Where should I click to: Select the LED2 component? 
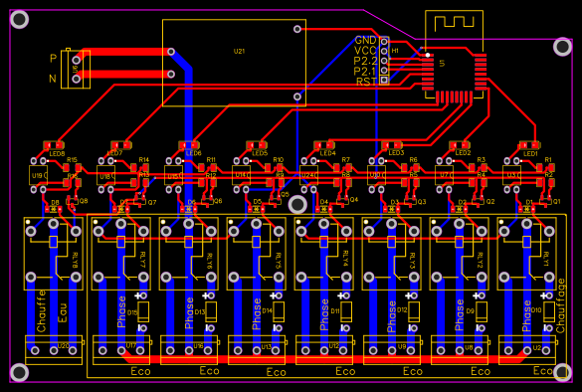pos(460,145)
